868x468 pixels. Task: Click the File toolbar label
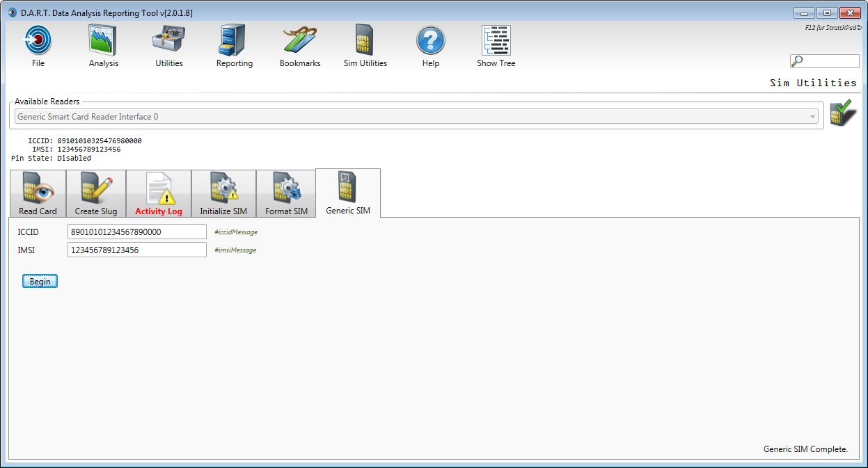click(x=38, y=63)
